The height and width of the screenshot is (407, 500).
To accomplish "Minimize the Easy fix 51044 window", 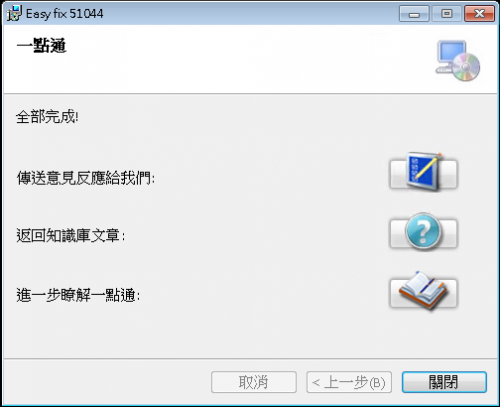I will point(414,14).
